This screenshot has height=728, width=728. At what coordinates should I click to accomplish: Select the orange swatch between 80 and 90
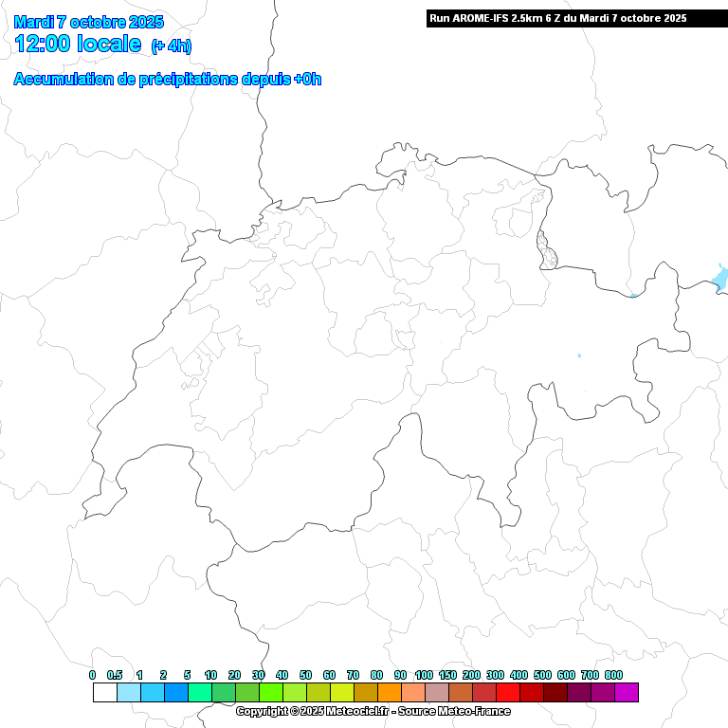click(x=389, y=693)
